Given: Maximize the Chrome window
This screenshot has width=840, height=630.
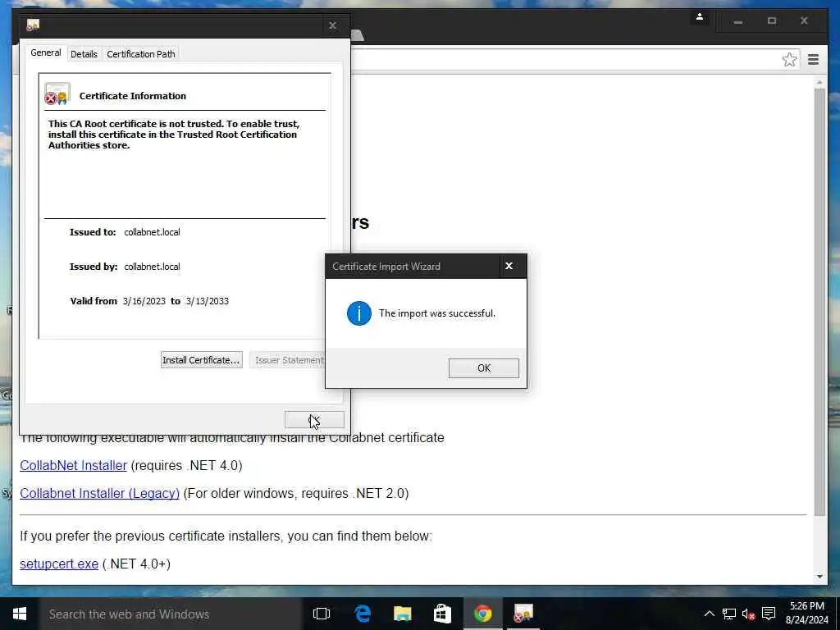Looking at the screenshot, I should pyautogui.click(x=772, y=21).
